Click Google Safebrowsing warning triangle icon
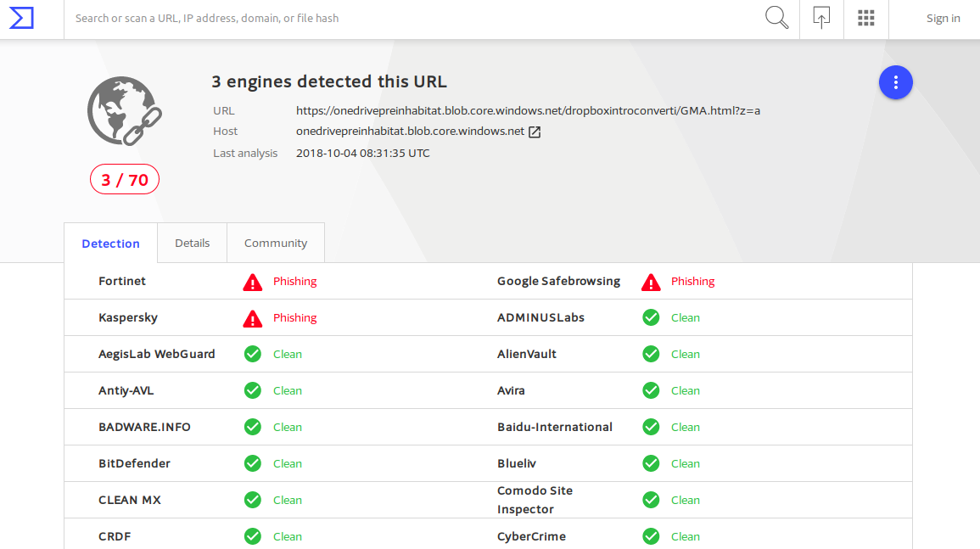This screenshot has width=980, height=549. point(651,282)
